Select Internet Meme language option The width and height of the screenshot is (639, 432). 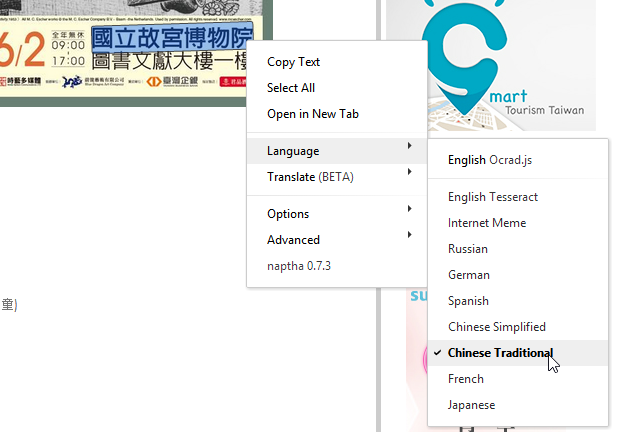click(518, 223)
